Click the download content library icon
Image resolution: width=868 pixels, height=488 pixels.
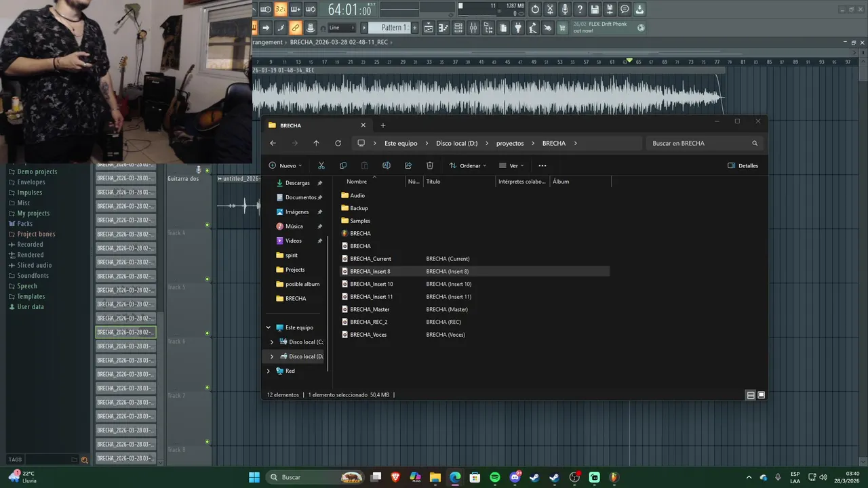click(639, 9)
